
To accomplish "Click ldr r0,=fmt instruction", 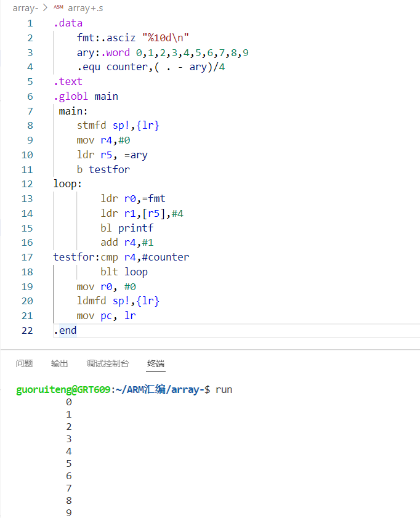I will coord(133,198).
